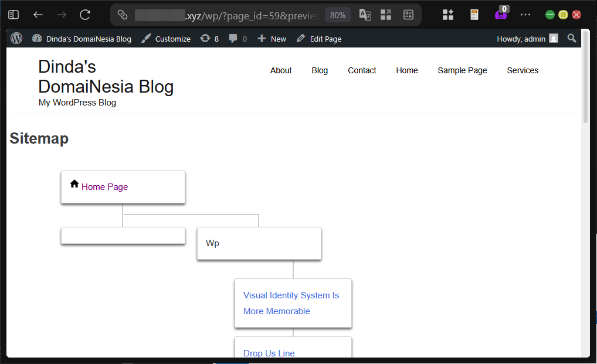Select Services in the site navigation
Viewport: 597px width, 364px height.
pos(522,70)
